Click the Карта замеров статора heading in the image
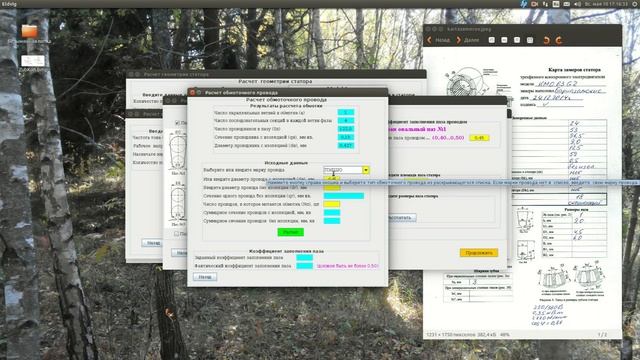The height and width of the screenshot is (360, 640). click(574, 70)
